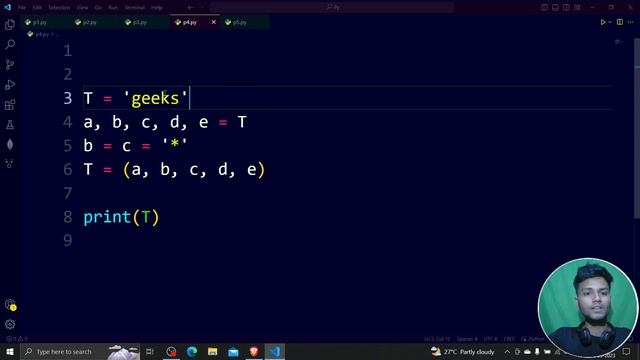
Task: Open the editor More Actions ellipsis
Action: (x=631, y=22)
